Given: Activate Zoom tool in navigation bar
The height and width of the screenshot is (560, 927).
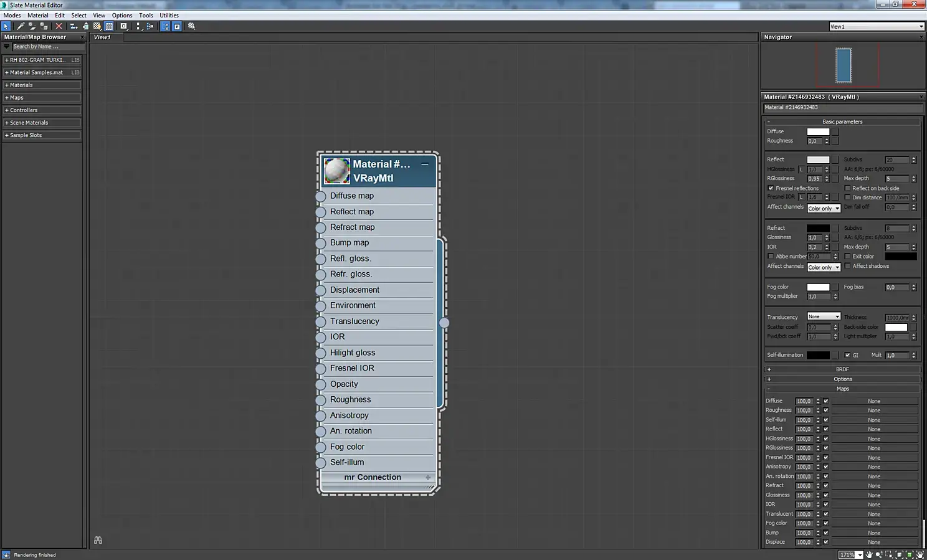Looking at the screenshot, I should (x=879, y=554).
